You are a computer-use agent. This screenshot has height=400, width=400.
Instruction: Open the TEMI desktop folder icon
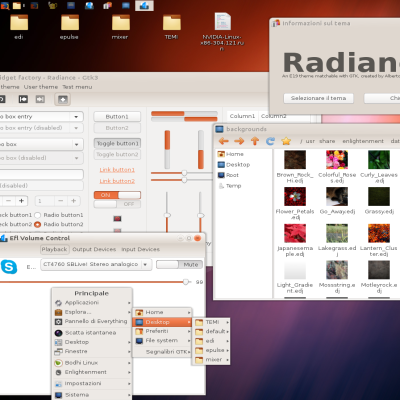point(172,23)
